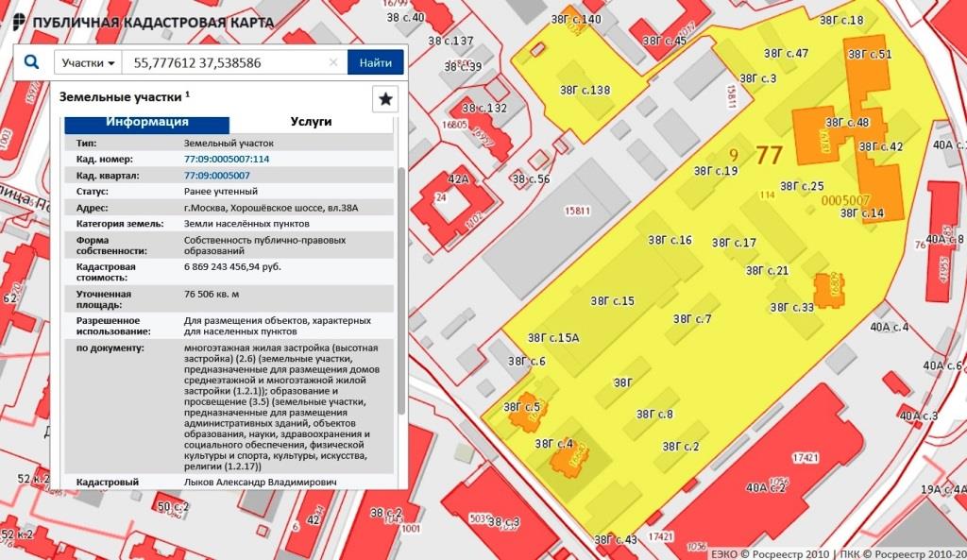Click the coordinates search input field
This screenshot has width=967, height=560.
(227, 63)
